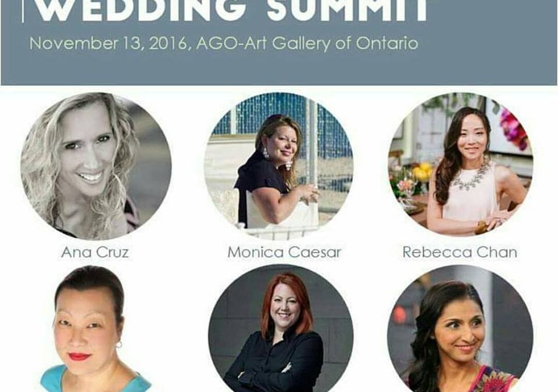Click the yellow flowers in Rebecca Chan's photo
Screen dimensions: 558x392
(x=423, y=172)
